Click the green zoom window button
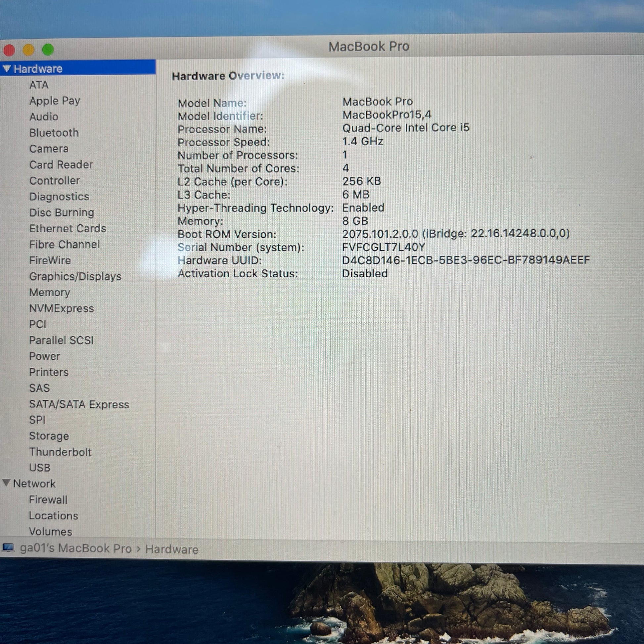The width and height of the screenshot is (644, 644). pyautogui.click(x=48, y=50)
